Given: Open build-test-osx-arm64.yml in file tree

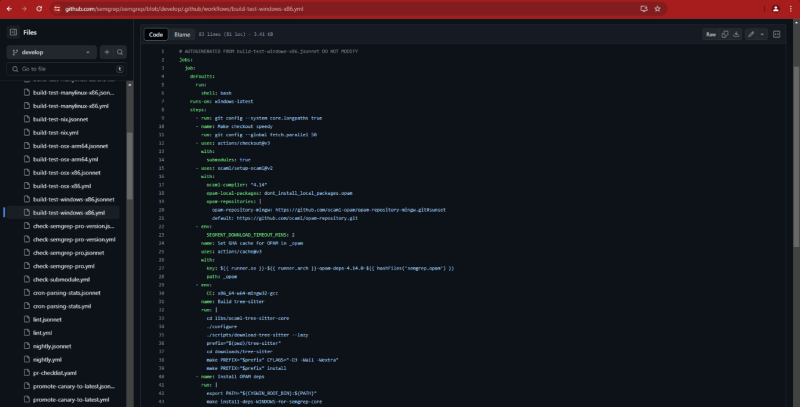Looking at the screenshot, I should (x=65, y=159).
